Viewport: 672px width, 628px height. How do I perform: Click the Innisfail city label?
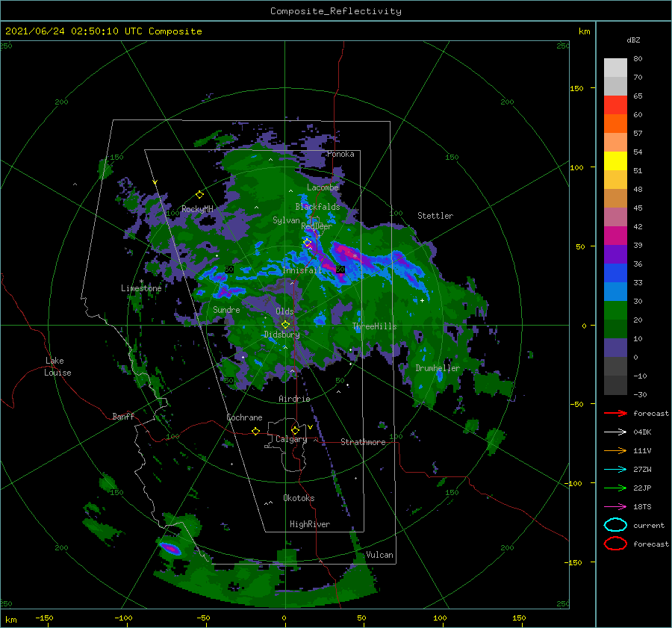[x=302, y=270]
